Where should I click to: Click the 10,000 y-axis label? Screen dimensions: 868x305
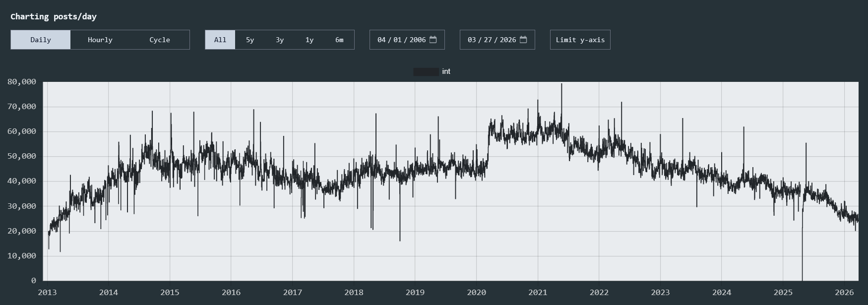coord(22,256)
